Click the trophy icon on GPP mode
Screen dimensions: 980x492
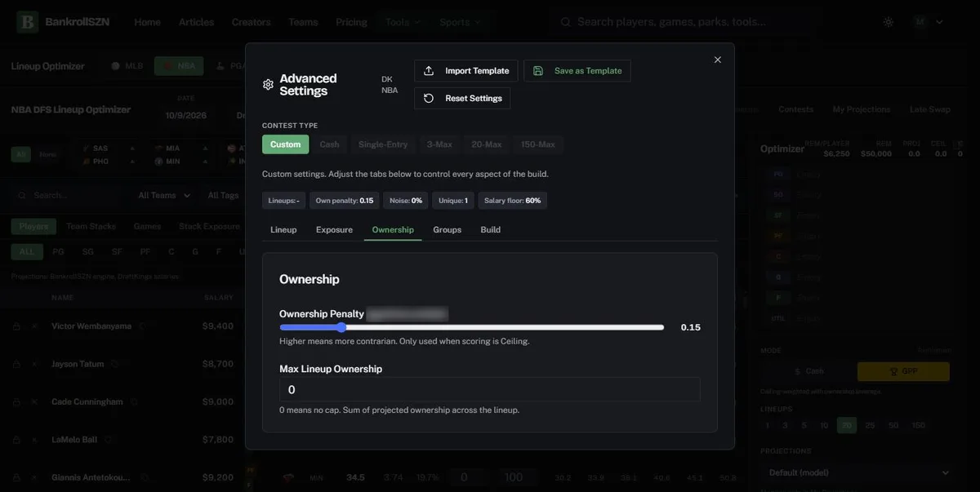[x=893, y=371]
